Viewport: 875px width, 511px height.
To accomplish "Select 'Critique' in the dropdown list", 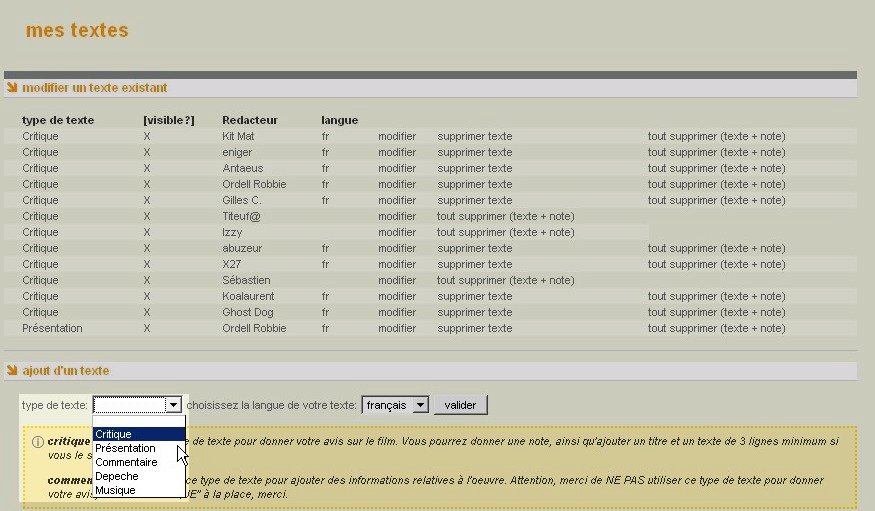I will 138,434.
